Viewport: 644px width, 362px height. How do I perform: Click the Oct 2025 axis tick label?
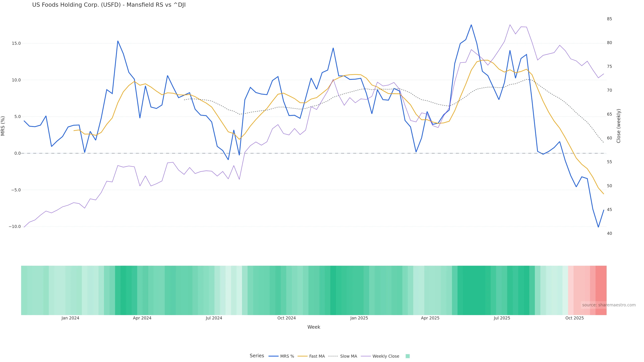pos(575,318)
